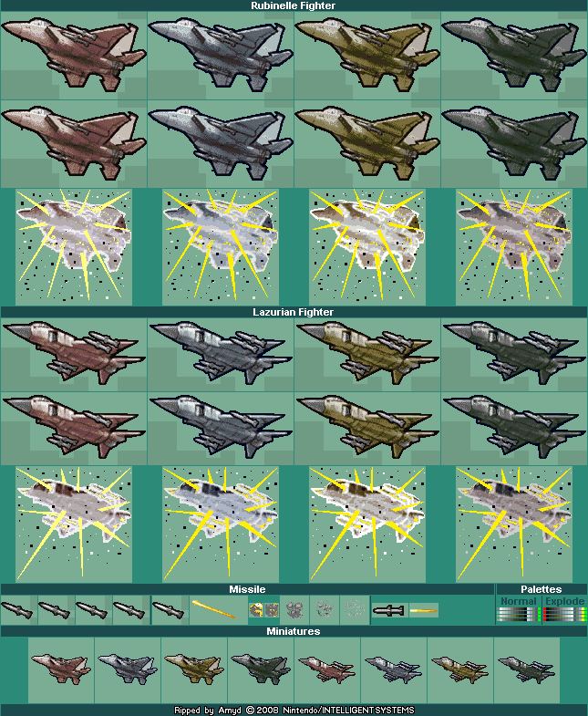
Task: Click the 'Missile' section heading
Action: pyautogui.click(x=247, y=589)
